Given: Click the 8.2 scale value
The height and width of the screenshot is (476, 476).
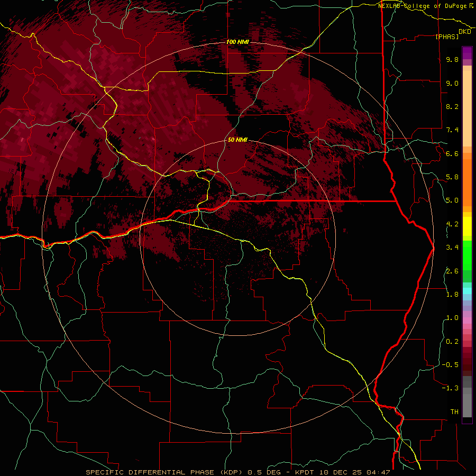Looking at the screenshot, I should point(452,106).
